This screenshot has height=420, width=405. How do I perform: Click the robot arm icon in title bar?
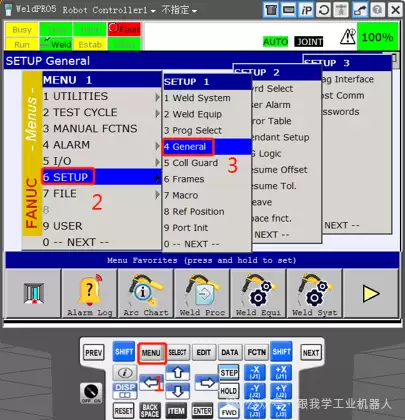[360, 10]
